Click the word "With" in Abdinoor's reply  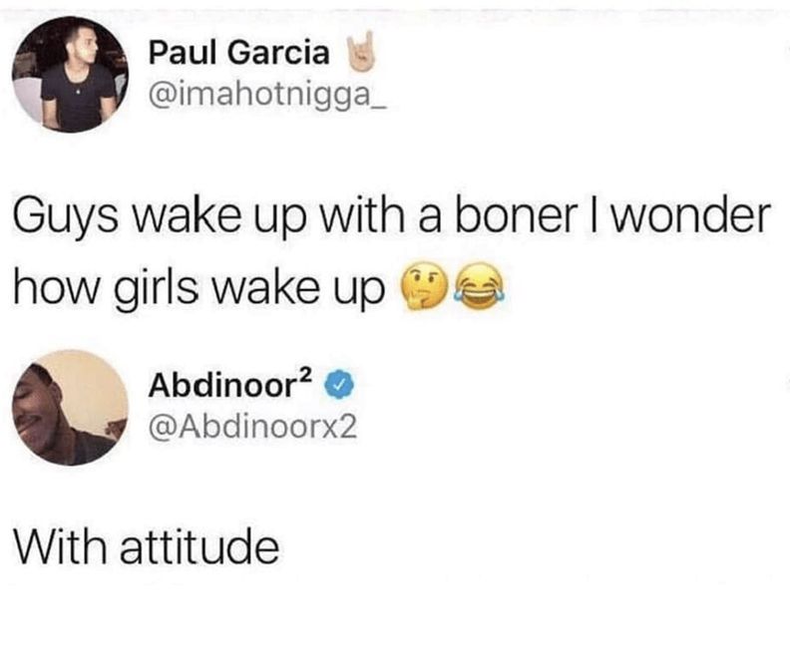point(60,546)
